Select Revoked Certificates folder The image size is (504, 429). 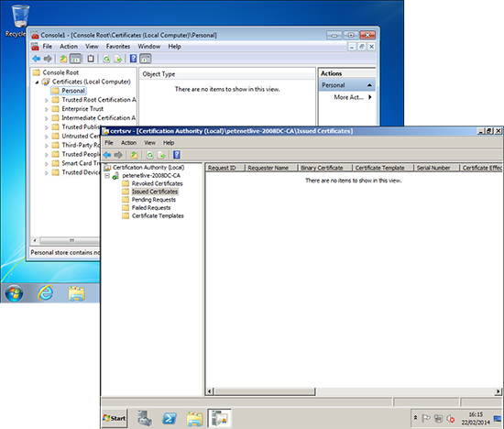tap(158, 183)
